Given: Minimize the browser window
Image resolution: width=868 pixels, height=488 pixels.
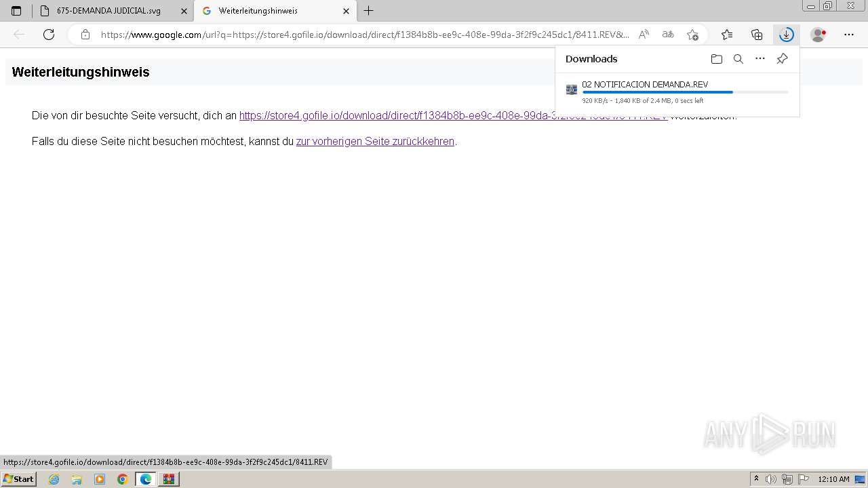Looking at the screenshot, I should (810, 5).
